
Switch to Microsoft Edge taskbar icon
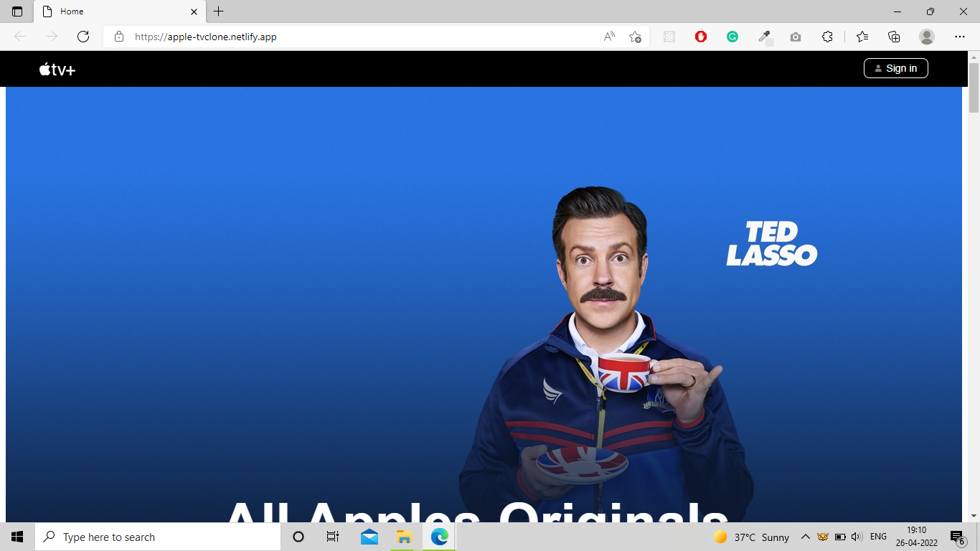[439, 537]
